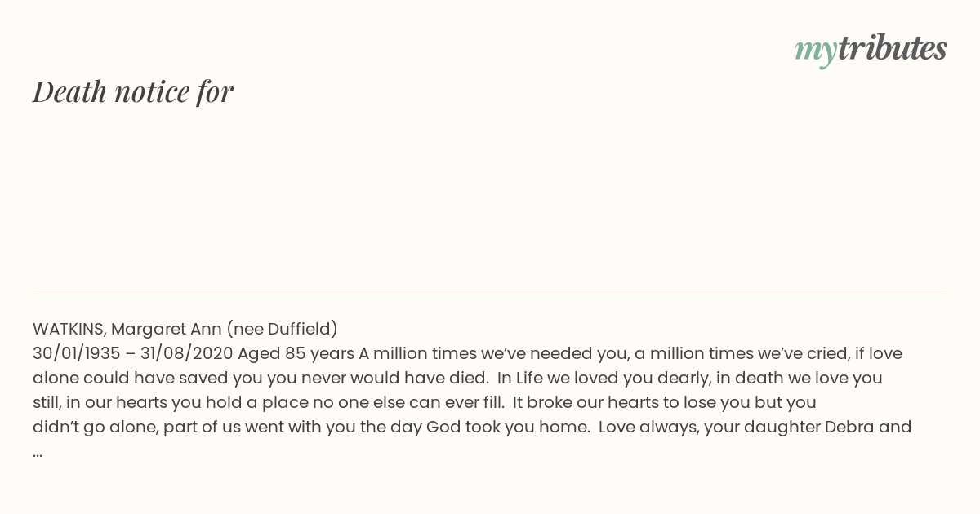
Task: Click the name WATKINS, Margaret Ann
Action: (x=127, y=329)
